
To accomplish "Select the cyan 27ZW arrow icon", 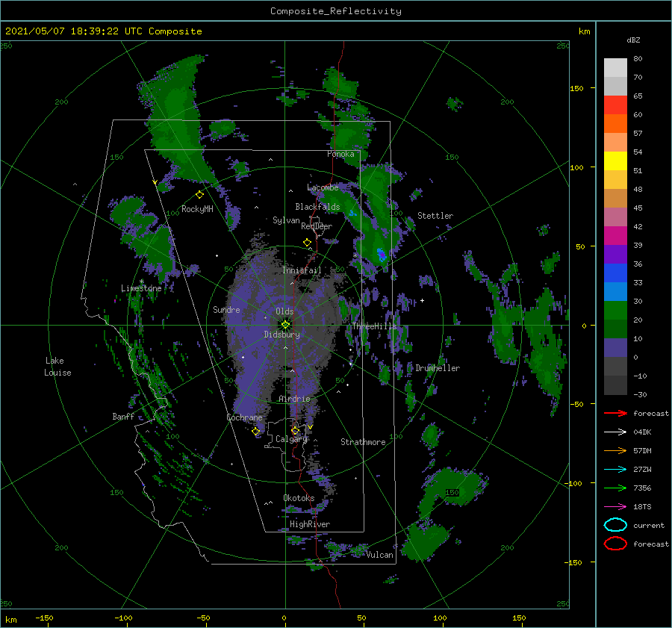I will tap(615, 470).
